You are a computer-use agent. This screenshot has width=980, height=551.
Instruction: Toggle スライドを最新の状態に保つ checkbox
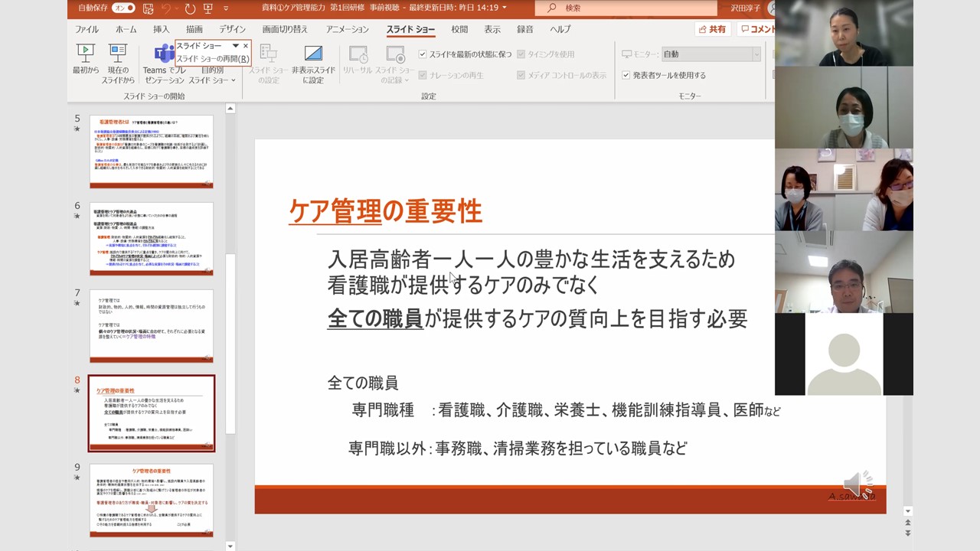[423, 54]
